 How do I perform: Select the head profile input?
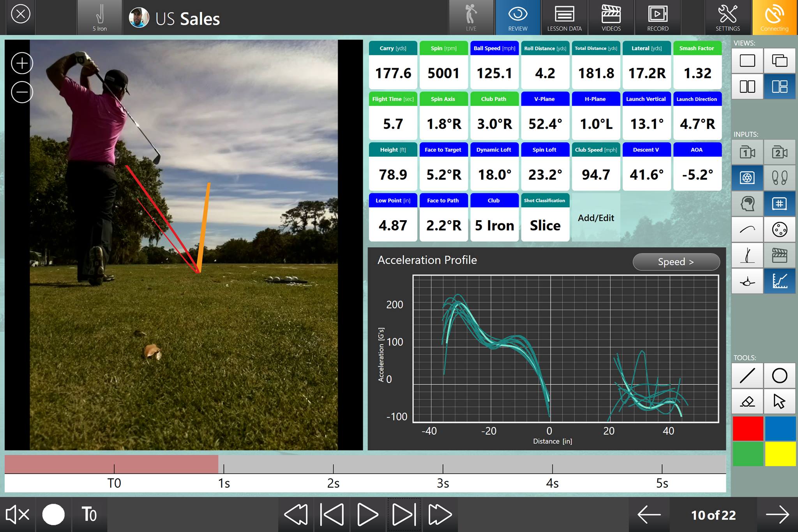747,203
